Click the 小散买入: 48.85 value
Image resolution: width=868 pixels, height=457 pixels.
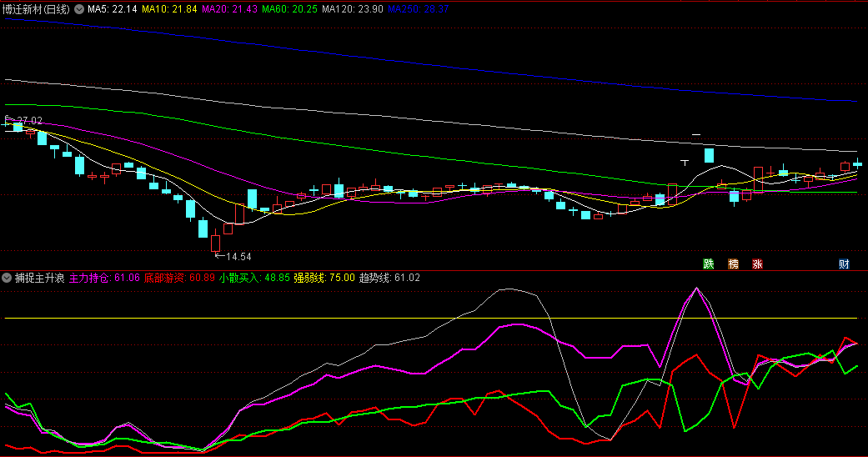click(x=254, y=278)
